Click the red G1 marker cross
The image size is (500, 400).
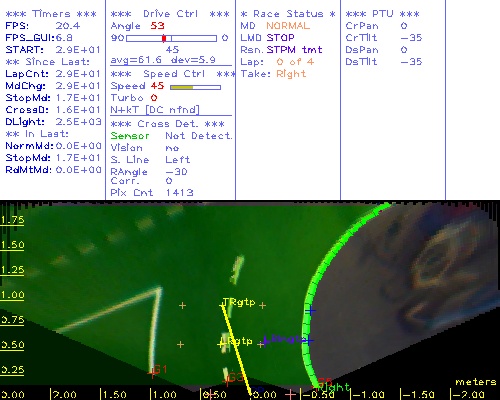pos(152,373)
